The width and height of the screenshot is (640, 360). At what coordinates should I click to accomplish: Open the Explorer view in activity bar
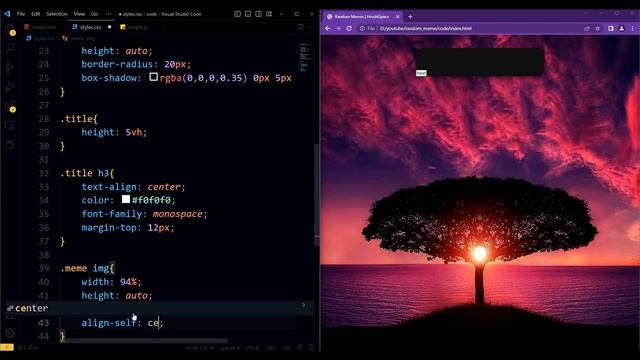click(10, 29)
